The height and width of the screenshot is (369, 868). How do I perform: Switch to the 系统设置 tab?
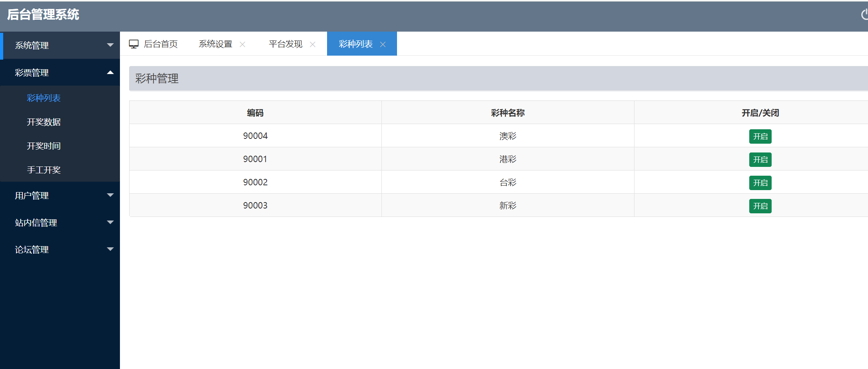[216, 44]
